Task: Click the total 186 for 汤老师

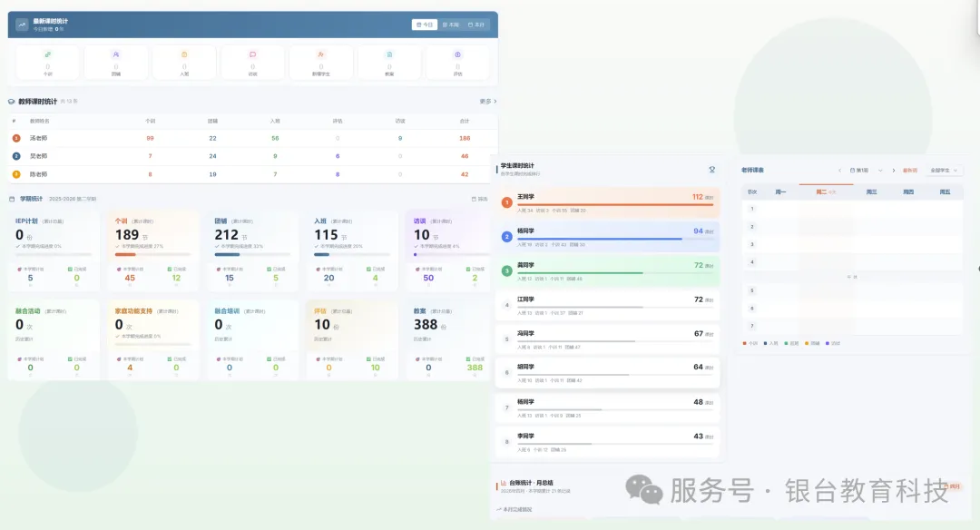Action: pos(465,138)
